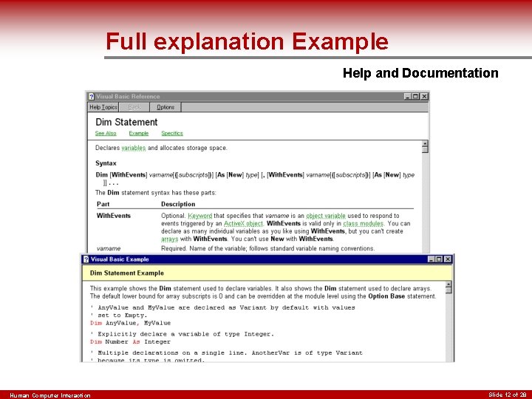Click the 'Part' column header

pyautogui.click(x=103, y=204)
